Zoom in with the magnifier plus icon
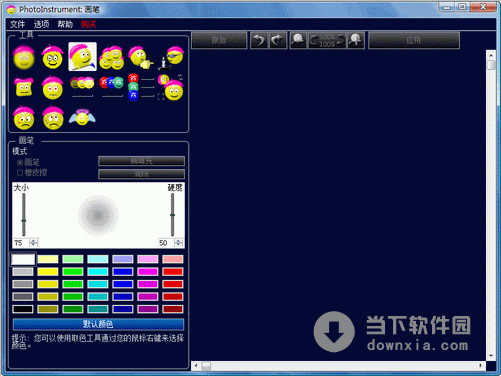Image resolution: width=501 pixels, height=376 pixels. click(x=356, y=40)
